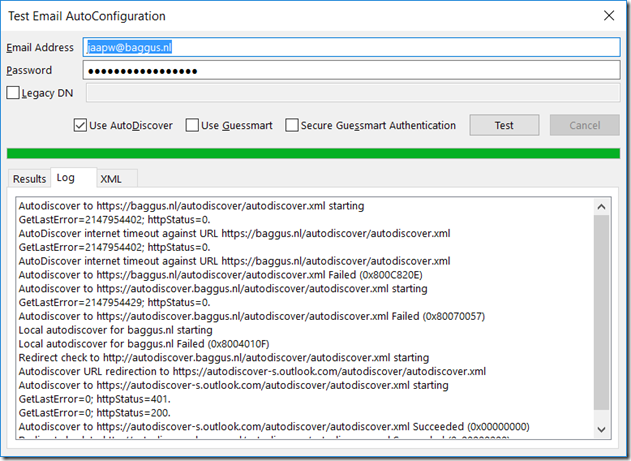
Task: Toggle Secure Guessmart Authentication checkbox
Action: click(293, 126)
